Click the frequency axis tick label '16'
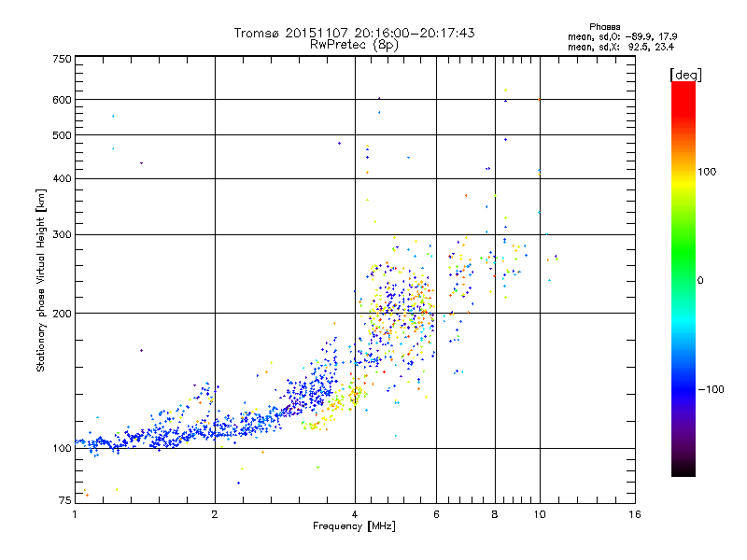 click(x=635, y=514)
